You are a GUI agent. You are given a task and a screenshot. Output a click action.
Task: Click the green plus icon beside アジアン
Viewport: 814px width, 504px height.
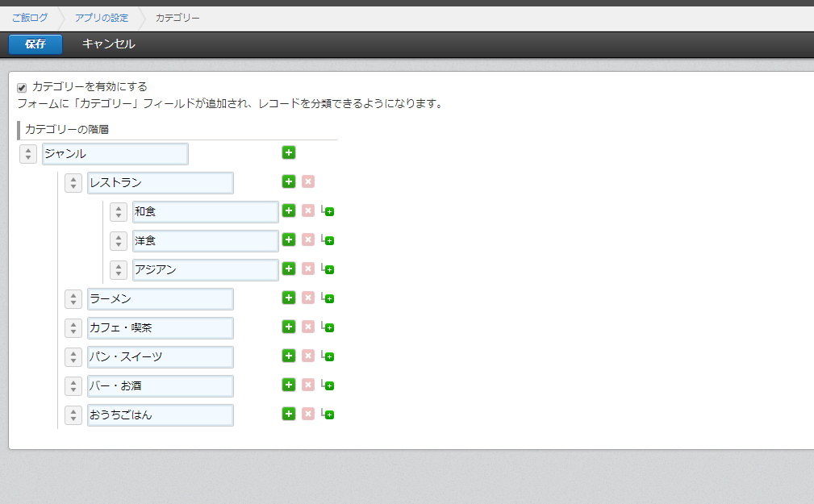coord(289,269)
